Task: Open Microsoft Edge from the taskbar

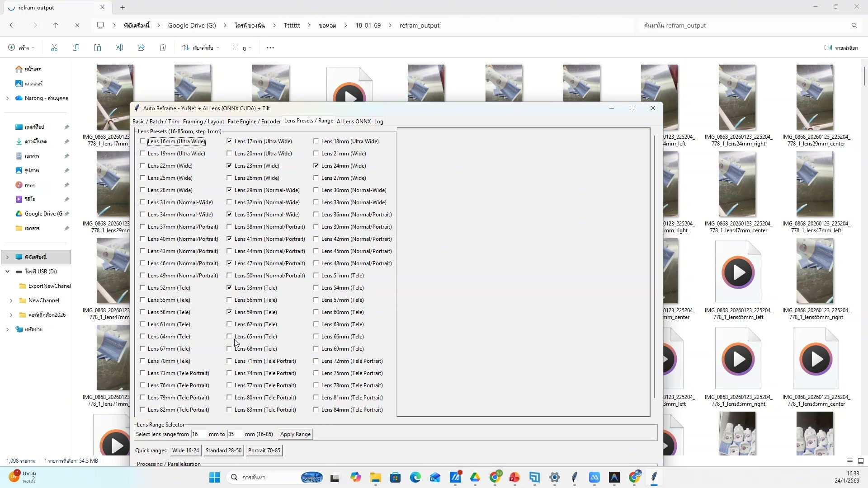Action: [415, 478]
